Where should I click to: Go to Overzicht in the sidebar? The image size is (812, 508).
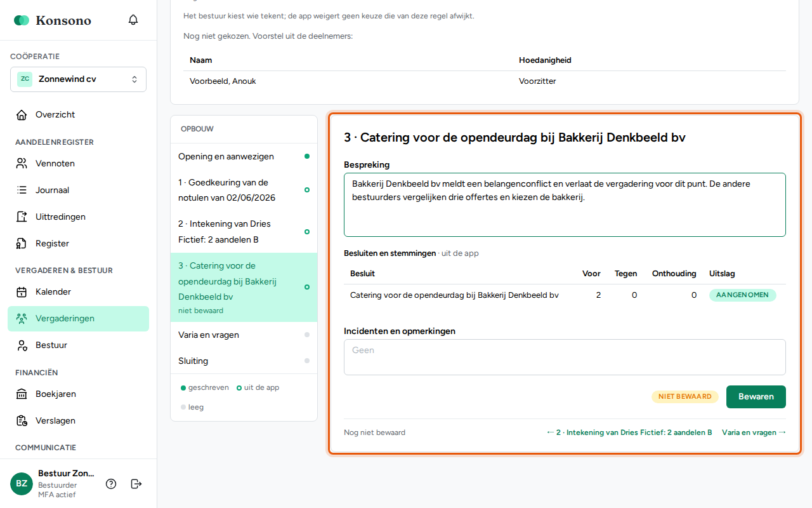78,115
